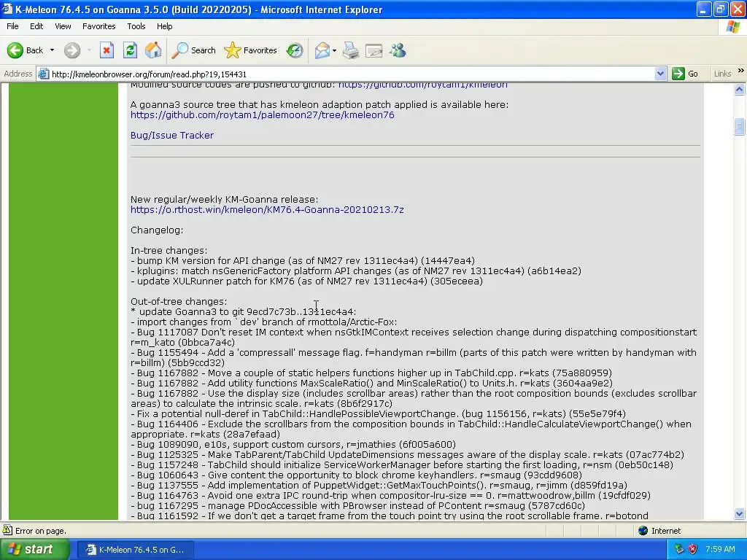Click 'New regular/weekly KM-Goanna release:' text
Screen dimensions: 747x560
coord(225,200)
